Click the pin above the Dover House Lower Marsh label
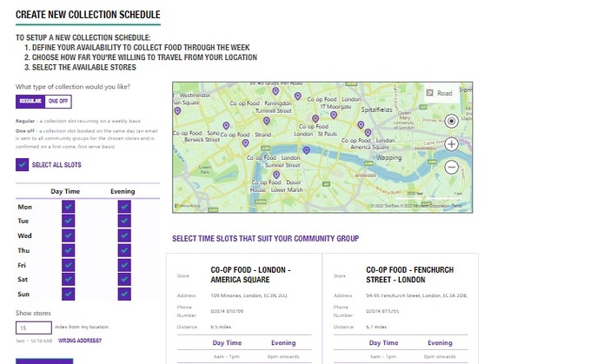Viewport: 590px width, 364px height. tap(276, 175)
